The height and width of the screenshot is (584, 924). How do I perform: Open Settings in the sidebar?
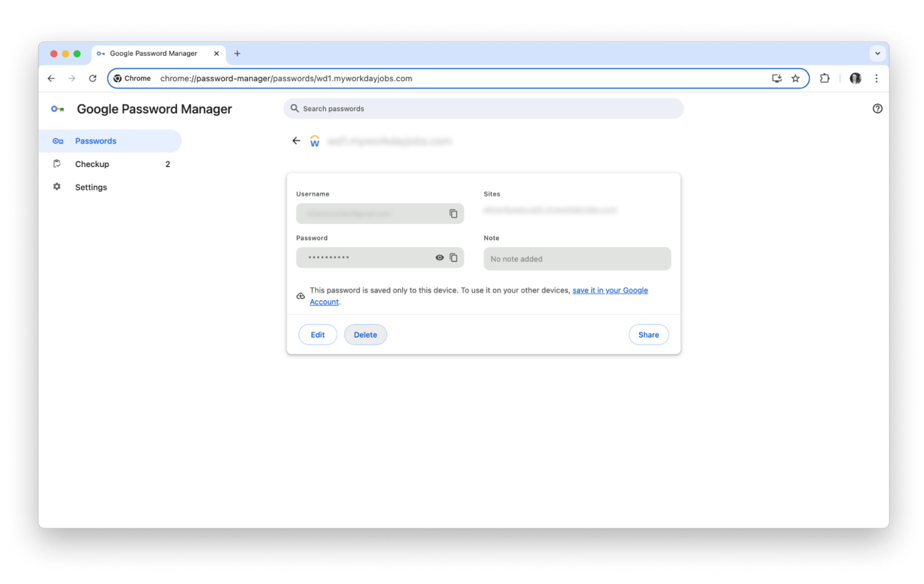(91, 187)
